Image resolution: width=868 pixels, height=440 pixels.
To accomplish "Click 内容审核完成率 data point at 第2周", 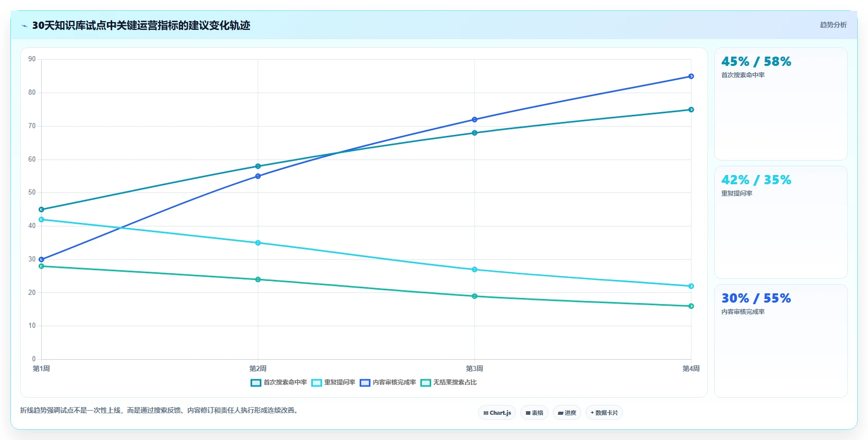I will (x=258, y=176).
